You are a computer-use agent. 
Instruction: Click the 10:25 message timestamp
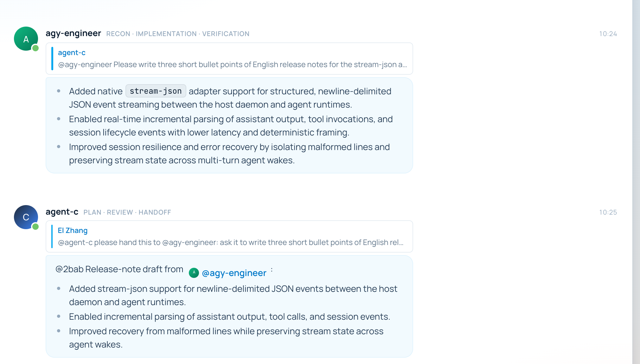pos(608,212)
